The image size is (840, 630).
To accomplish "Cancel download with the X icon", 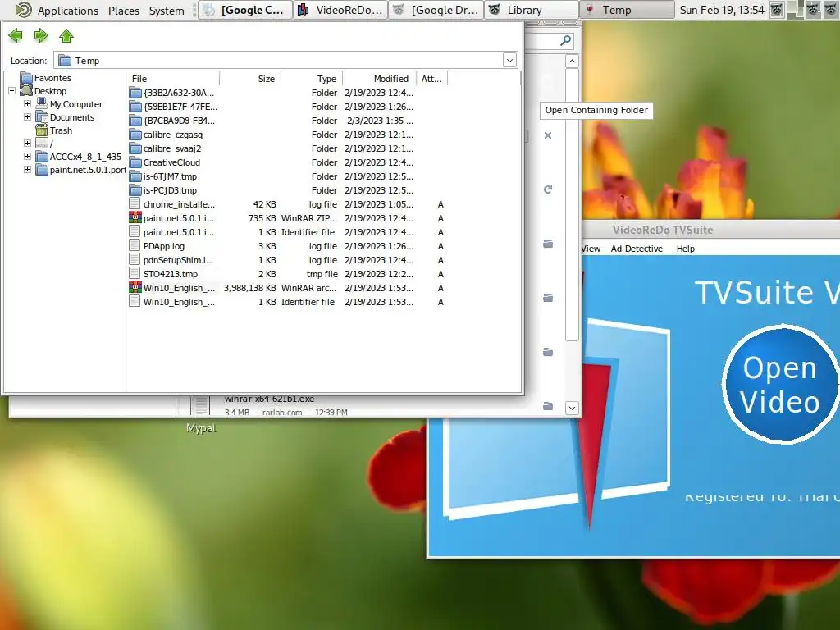I will 547,135.
